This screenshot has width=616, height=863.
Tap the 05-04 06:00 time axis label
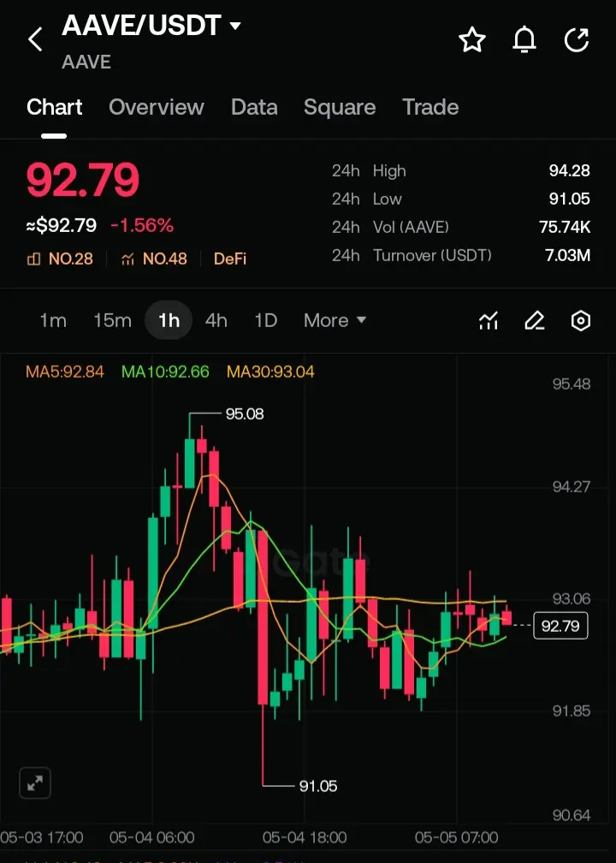(151, 837)
